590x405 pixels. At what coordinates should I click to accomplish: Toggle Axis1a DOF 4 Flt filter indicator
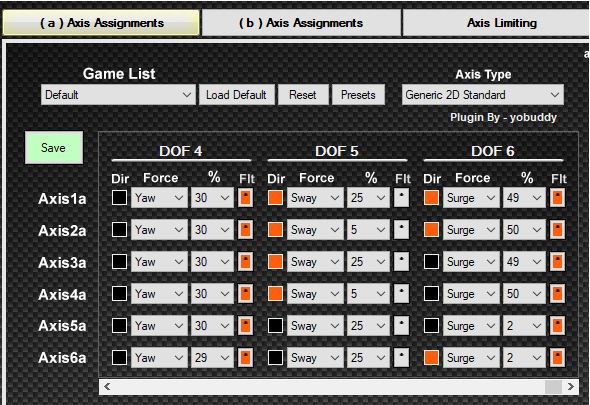coord(245,198)
